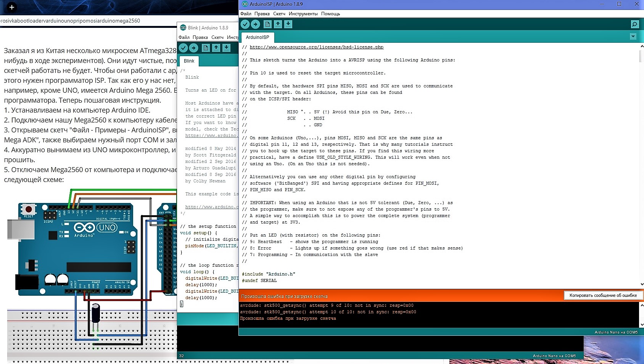The height and width of the screenshot is (364, 644).
Task: Click 'Blink | Arduino 1.8.9' window title
Action: pyautogui.click(x=208, y=28)
